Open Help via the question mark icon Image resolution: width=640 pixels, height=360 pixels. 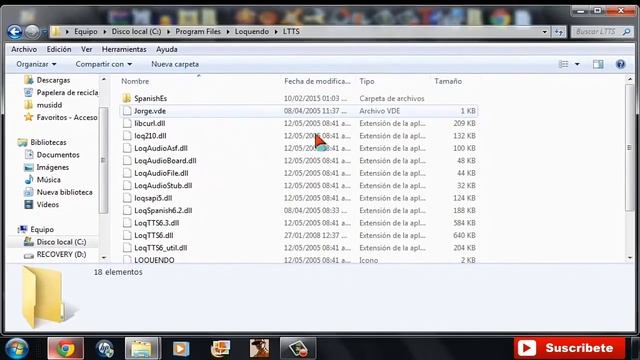[620, 64]
